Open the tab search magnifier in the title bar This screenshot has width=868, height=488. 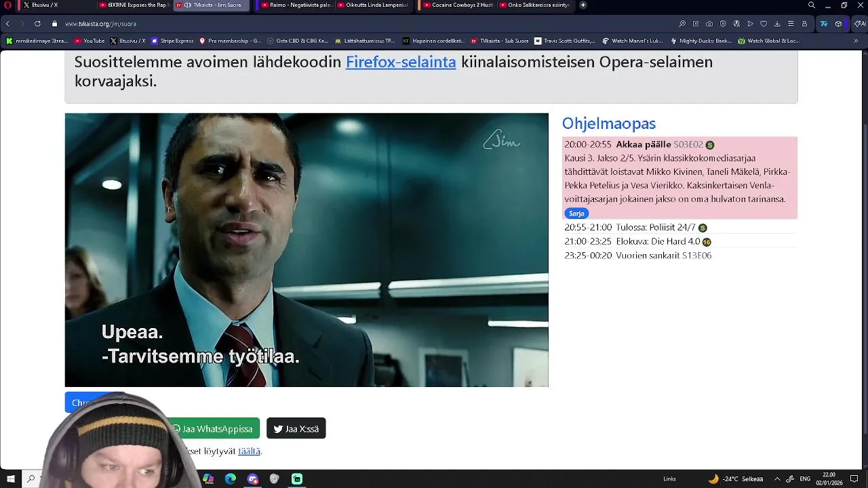[812, 5]
